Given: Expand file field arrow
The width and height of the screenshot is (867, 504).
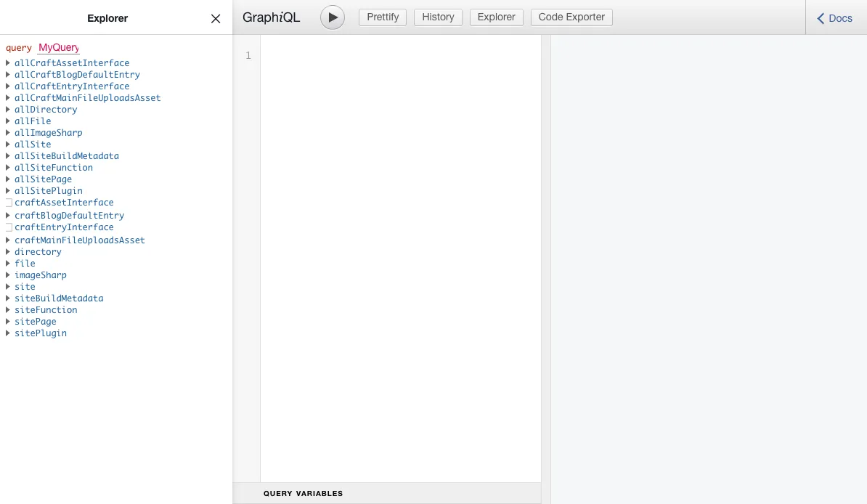Looking at the screenshot, I should click(x=8, y=264).
